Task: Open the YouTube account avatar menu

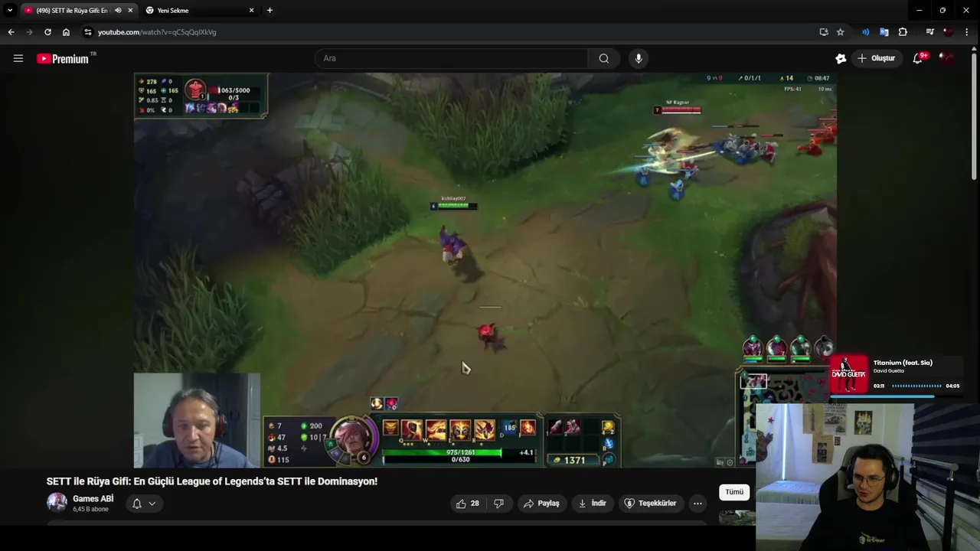Action: pos(946,58)
